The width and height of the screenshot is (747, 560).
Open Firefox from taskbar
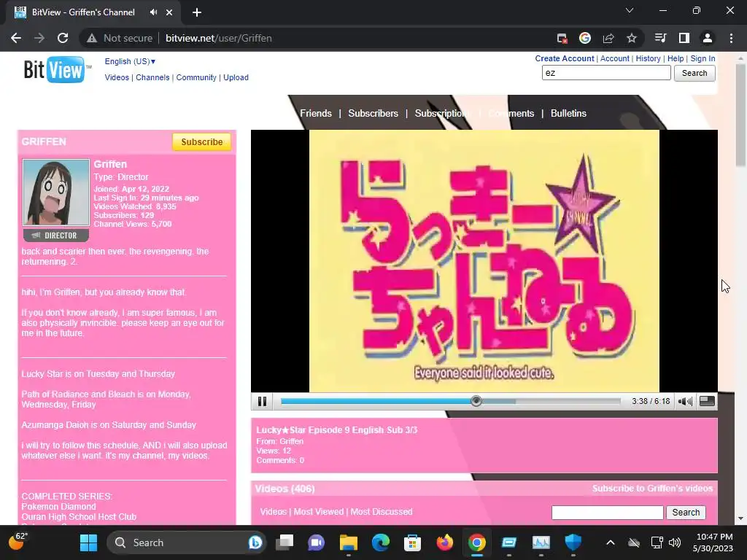(444, 542)
